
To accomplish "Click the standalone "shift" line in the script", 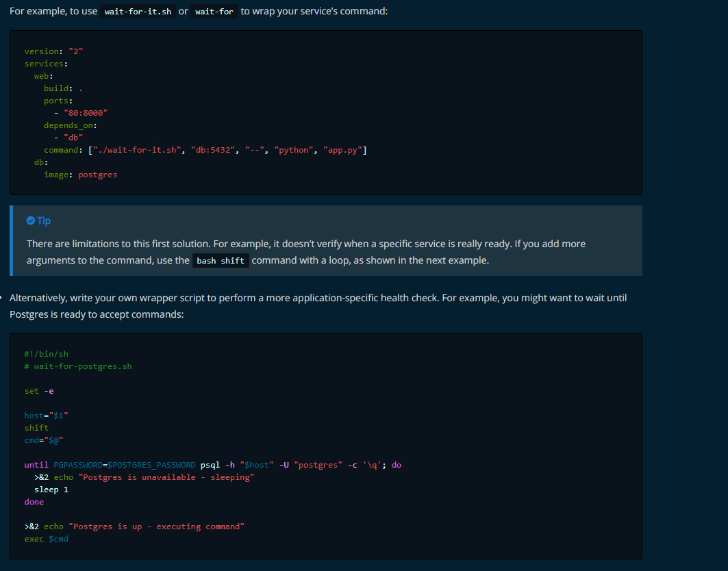I will pyautogui.click(x=37, y=428).
